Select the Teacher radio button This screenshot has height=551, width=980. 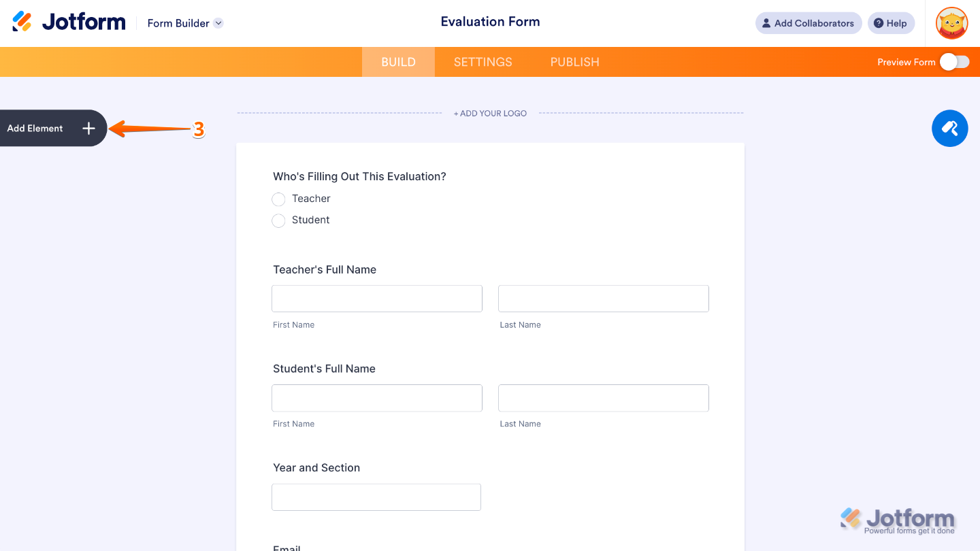278,199
